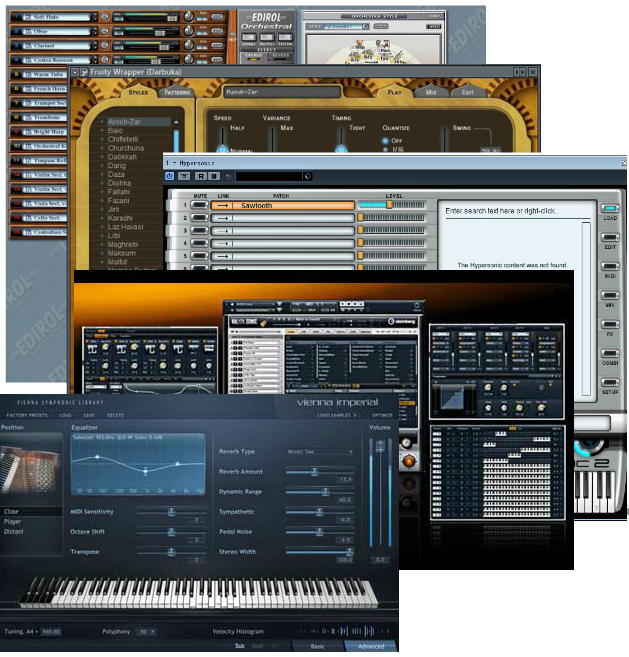629x657 pixels.
Task: Click stepper arrows on Oboe instrument
Action: 95,31
